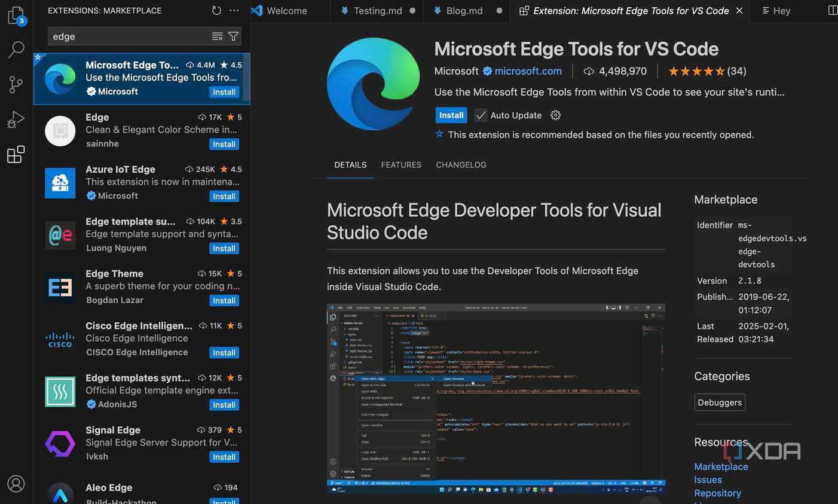Select the Edge template support extension row

142,235
